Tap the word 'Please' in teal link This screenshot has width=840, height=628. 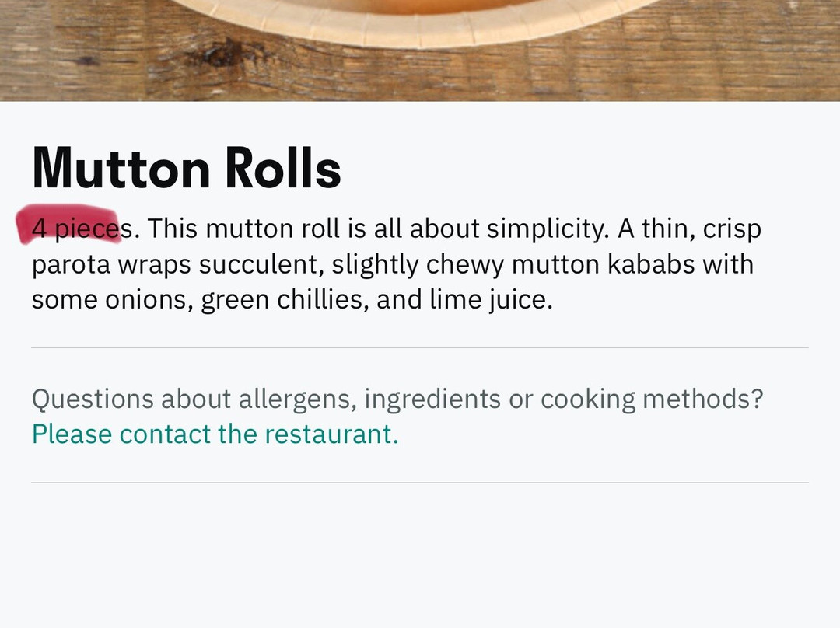coord(72,434)
